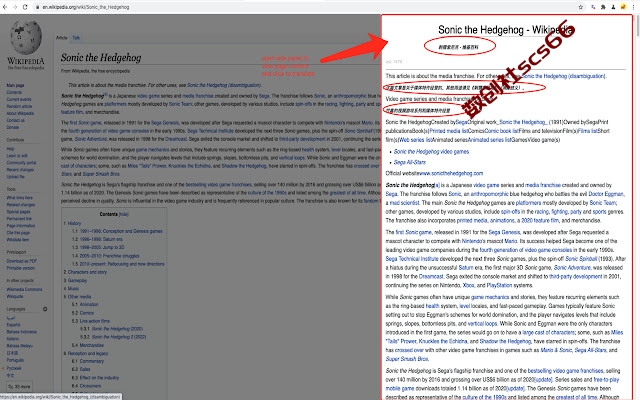The width and height of the screenshot is (640, 400).
Task: Jump to Commentary subsection in Contents
Action: [x=91, y=361]
